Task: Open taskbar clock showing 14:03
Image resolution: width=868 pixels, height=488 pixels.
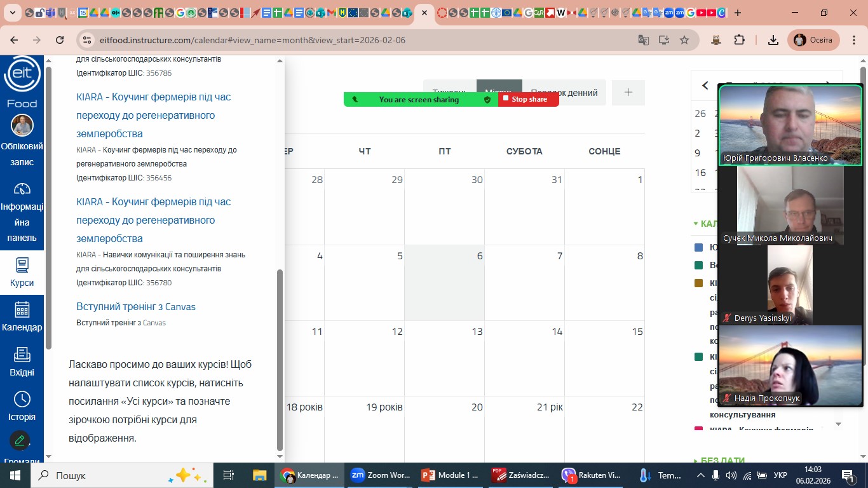Action: (x=812, y=475)
